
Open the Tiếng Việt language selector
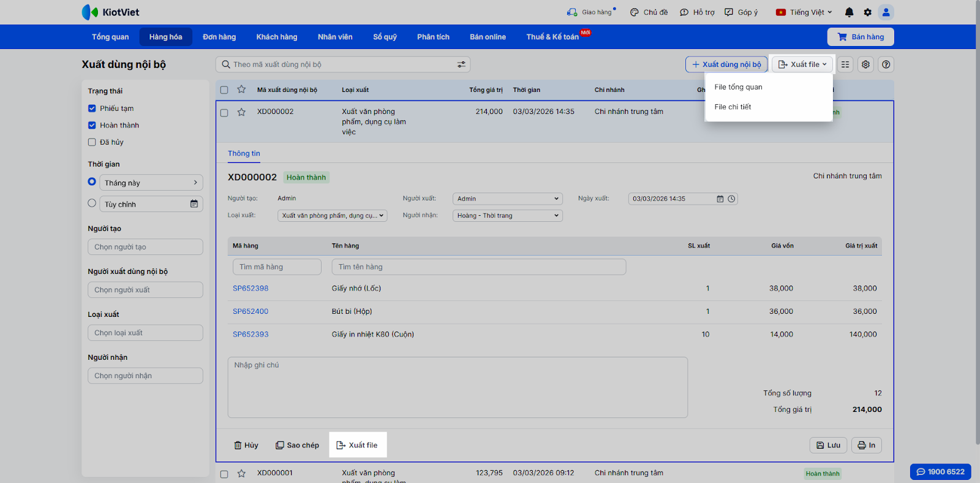pyautogui.click(x=804, y=12)
